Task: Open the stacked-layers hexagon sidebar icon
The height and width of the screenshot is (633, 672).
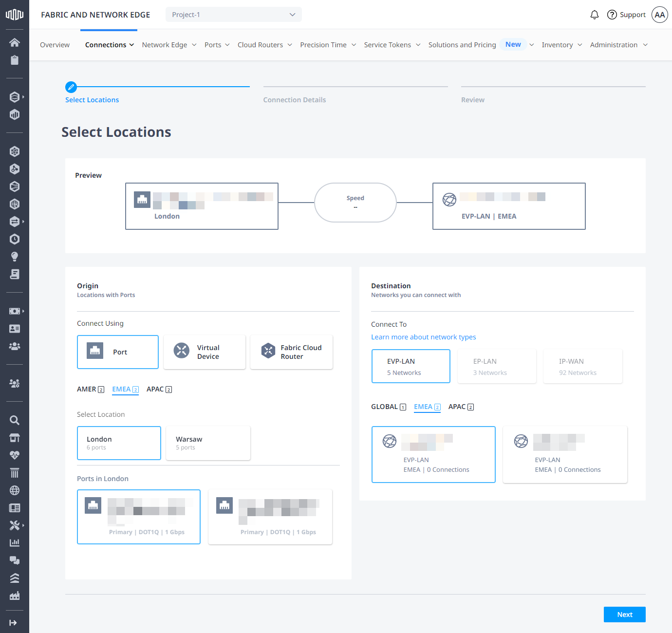Action: coord(15,97)
